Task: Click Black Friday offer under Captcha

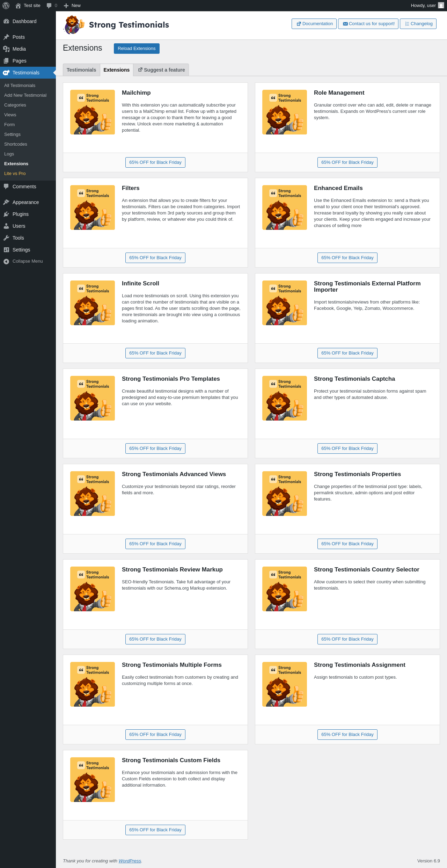Action: click(x=347, y=448)
